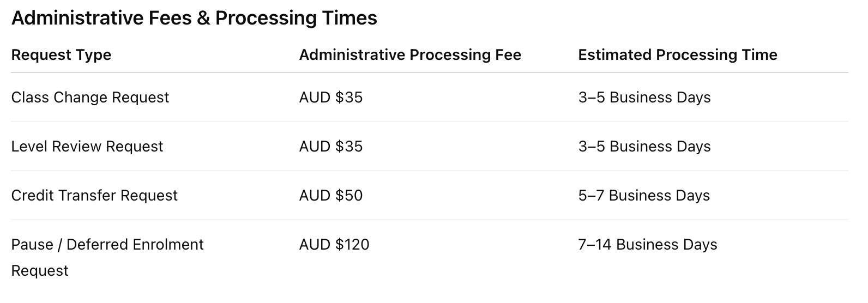Image resolution: width=868 pixels, height=303 pixels.
Task: Click 3–5 Business Days in Level Review row
Action: click(644, 147)
